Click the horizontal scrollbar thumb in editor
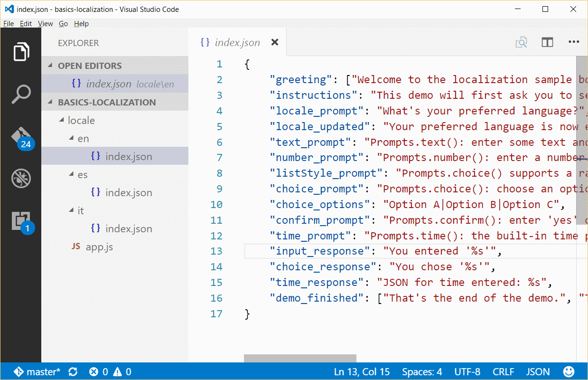This screenshot has height=380, width=588. [x=300, y=358]
